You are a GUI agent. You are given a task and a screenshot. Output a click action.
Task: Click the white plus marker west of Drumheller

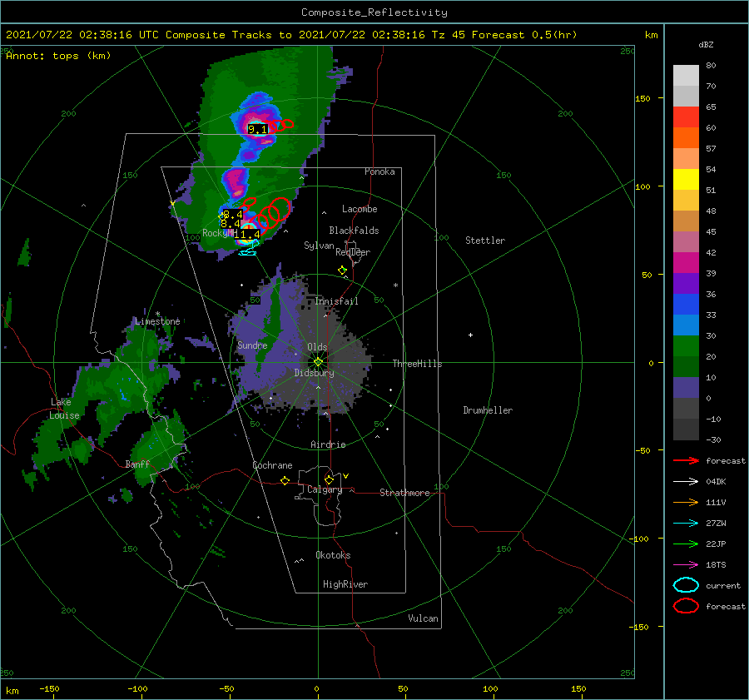[470, 335]
